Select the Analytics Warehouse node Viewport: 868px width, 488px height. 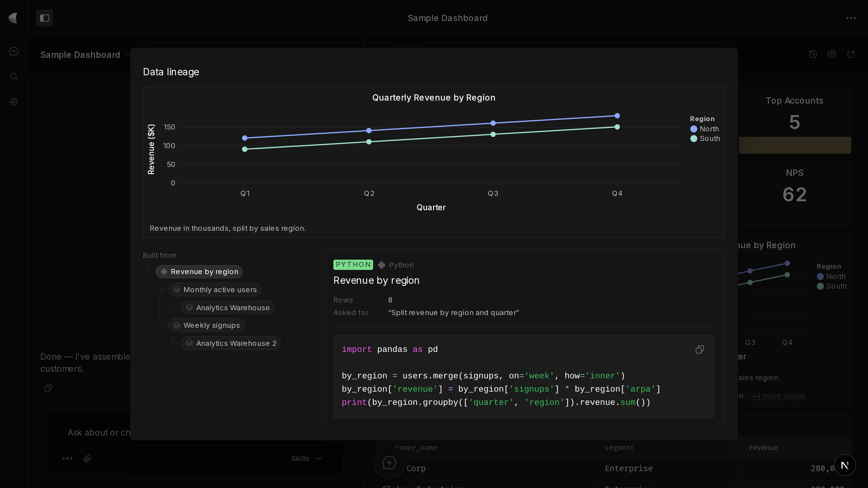tap(228, 308)
